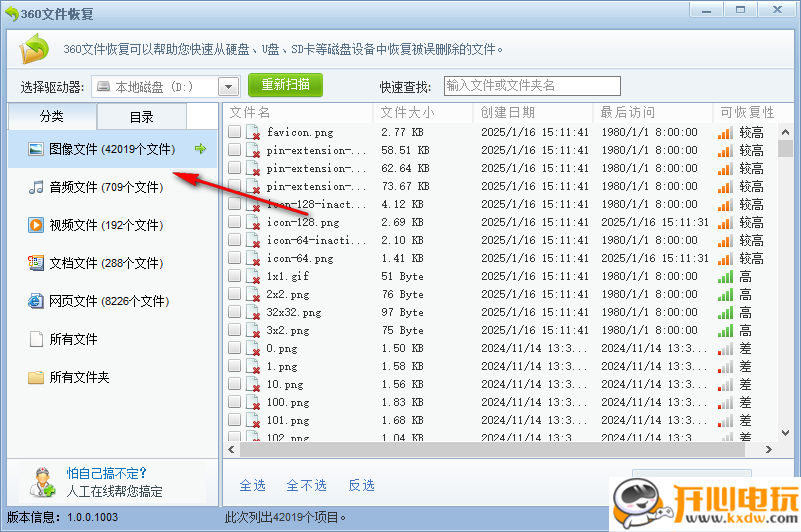Screen dimensions: 801x532
Task: Click the recoverability bars icon for favicon.png
Action: [725, 133]
